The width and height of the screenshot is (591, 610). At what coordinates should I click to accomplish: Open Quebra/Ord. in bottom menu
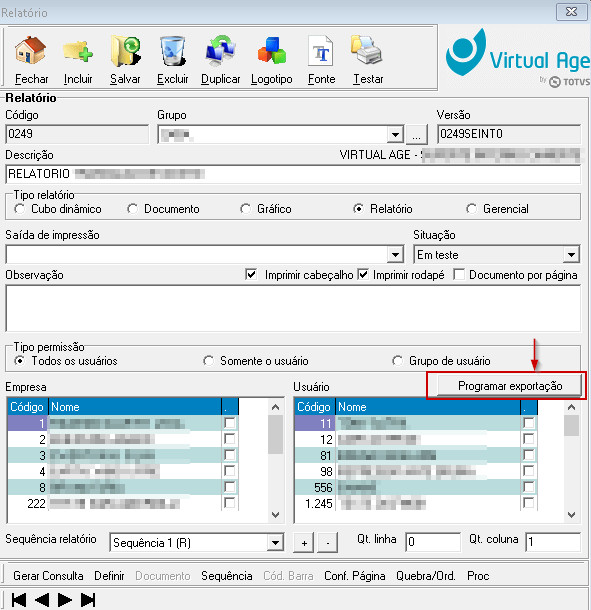(x=426, y=576)
